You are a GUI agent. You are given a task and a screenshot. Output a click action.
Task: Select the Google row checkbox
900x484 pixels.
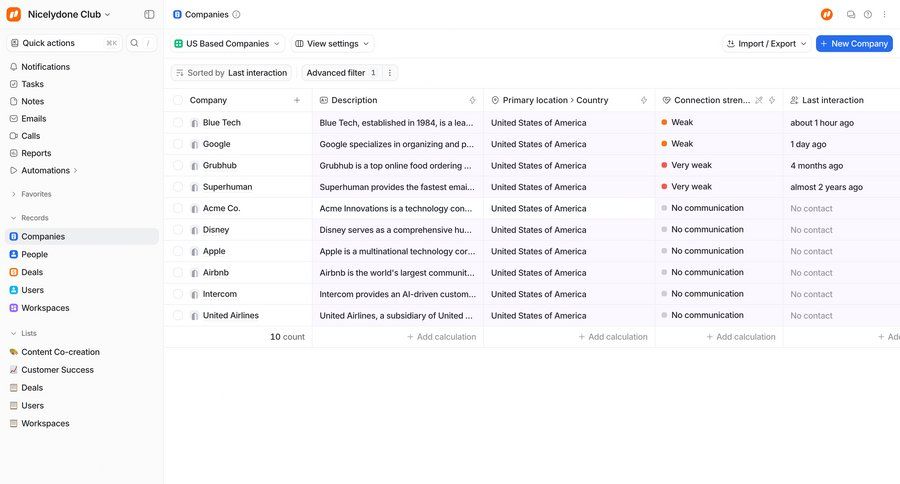point(178,144)
